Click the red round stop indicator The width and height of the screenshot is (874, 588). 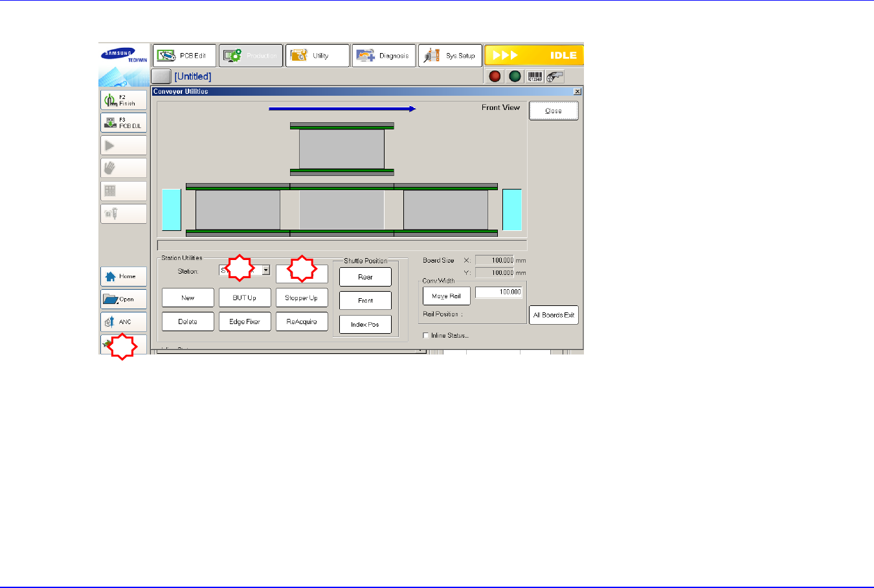click(x=495, y=76)
